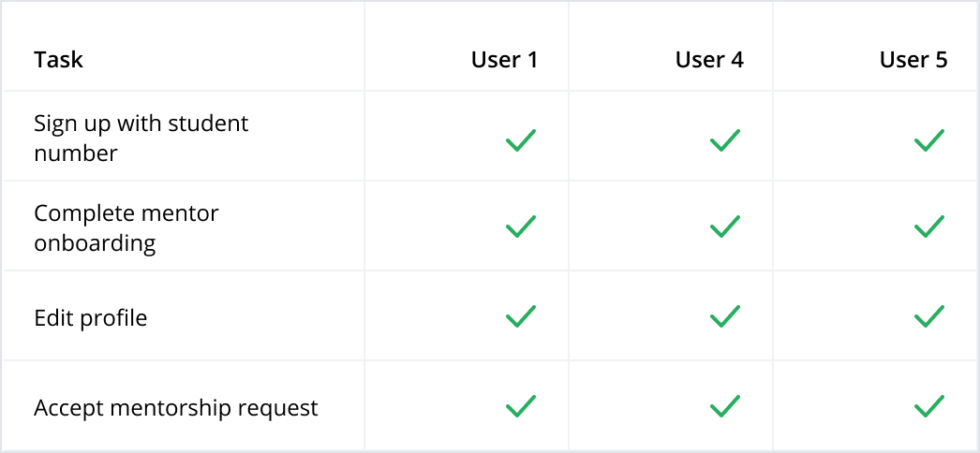The height and width of the screenshot is (453, 980).
Task: Click User 1 checkmark for Accept mentorship request
Action: coord(521,405)
